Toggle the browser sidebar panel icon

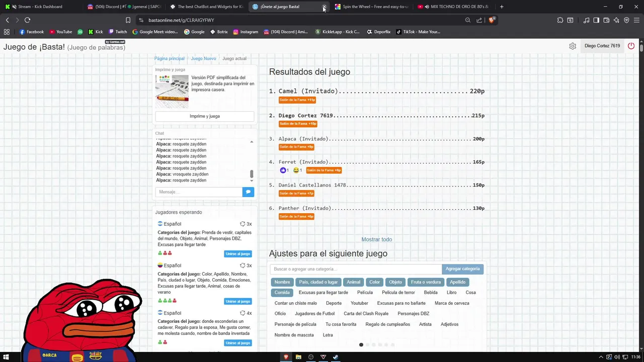[596, 20]
